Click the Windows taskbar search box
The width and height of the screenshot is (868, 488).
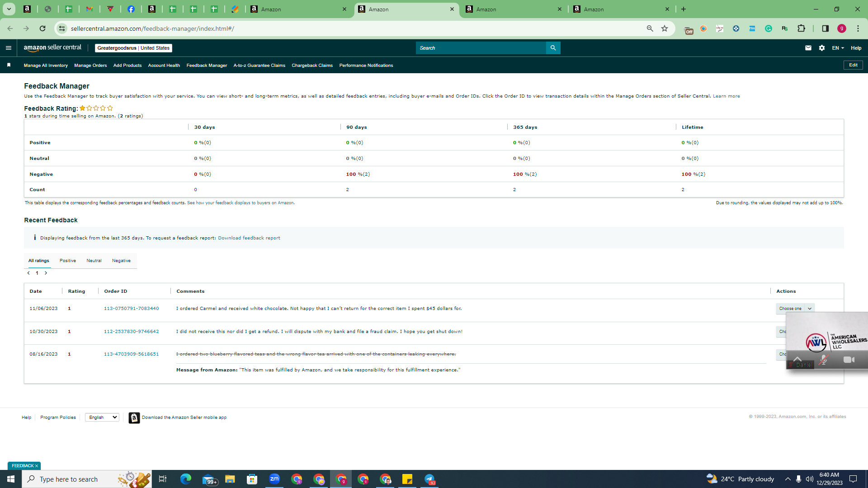click(x=87, y=479)
